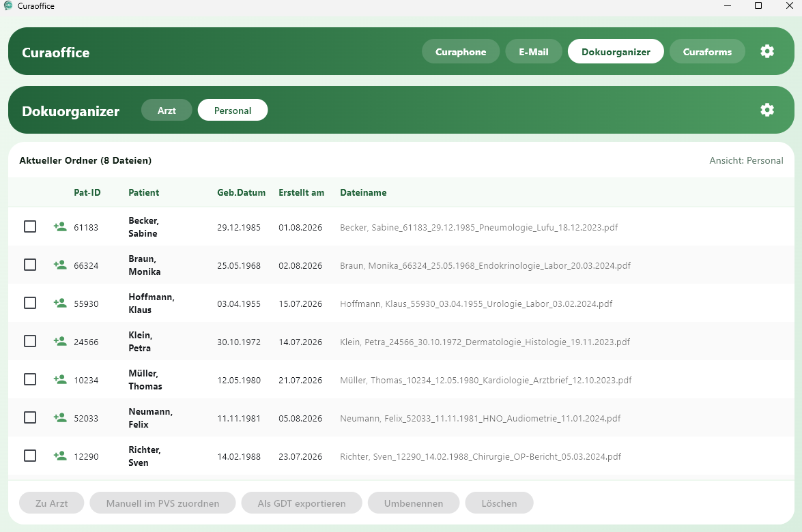Select the Personal view tab
Image resolution: width=802 pixels, height=532 pixels.
[233, 110]
